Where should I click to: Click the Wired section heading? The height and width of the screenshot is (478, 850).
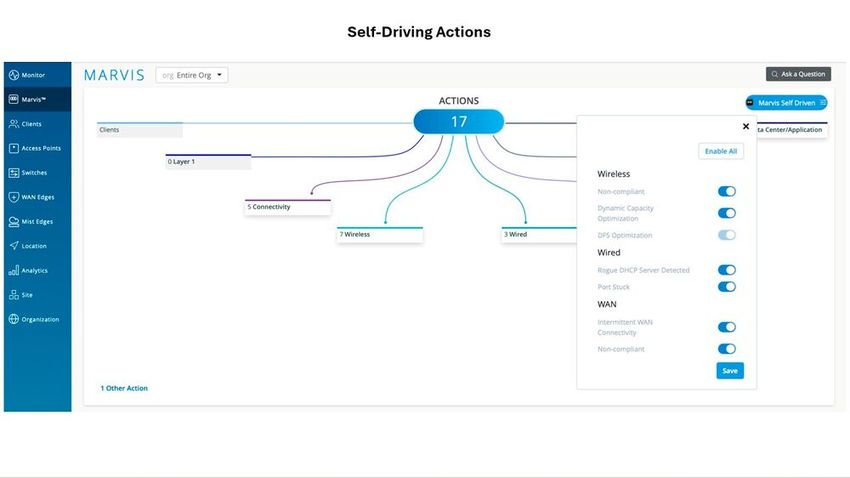[x=609, y=253]
